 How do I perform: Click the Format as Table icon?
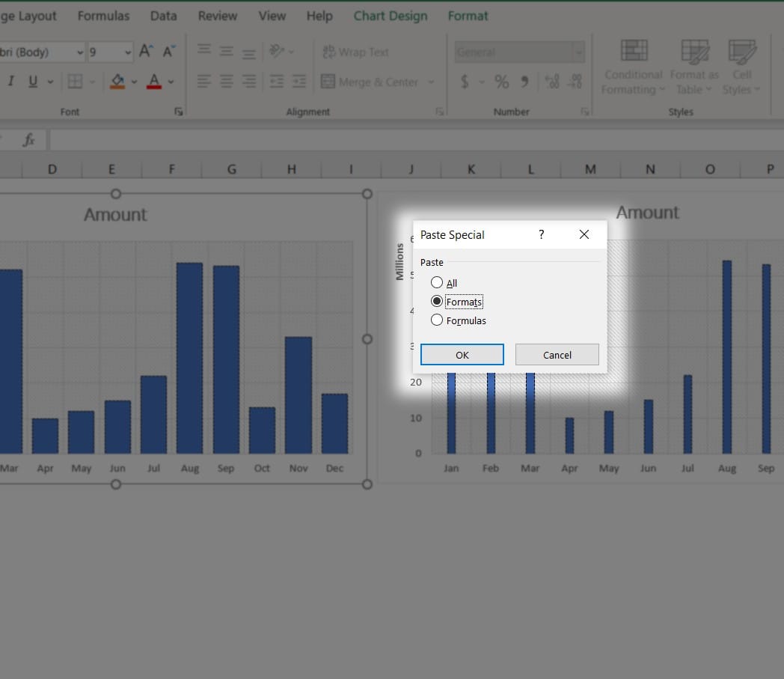(694, 67)
